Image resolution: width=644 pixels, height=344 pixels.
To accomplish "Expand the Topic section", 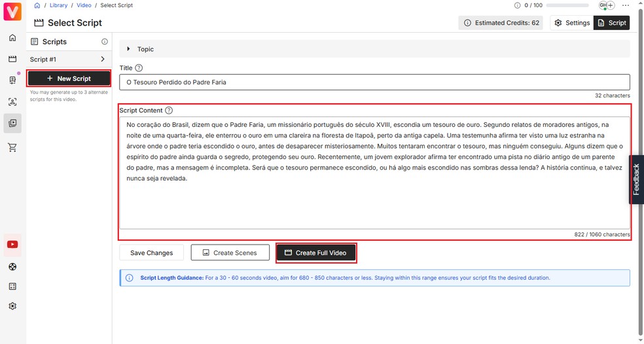I will click(374, 49).
